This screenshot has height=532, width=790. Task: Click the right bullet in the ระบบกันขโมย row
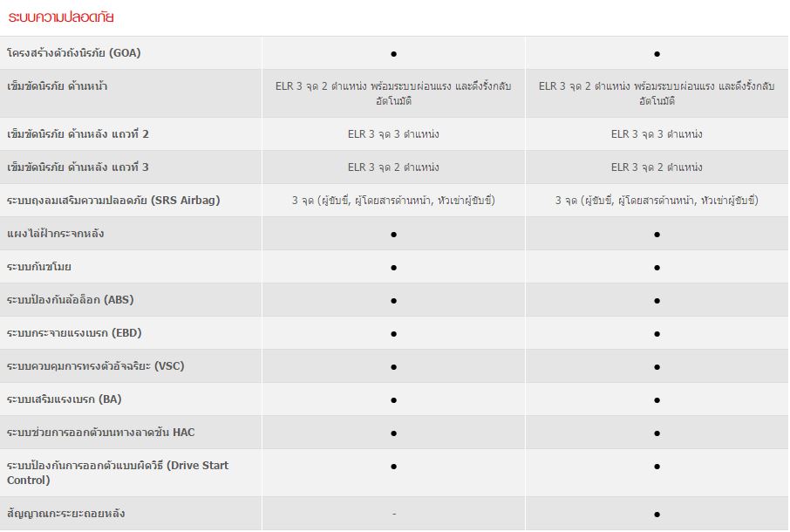click(x=657, y=267)
